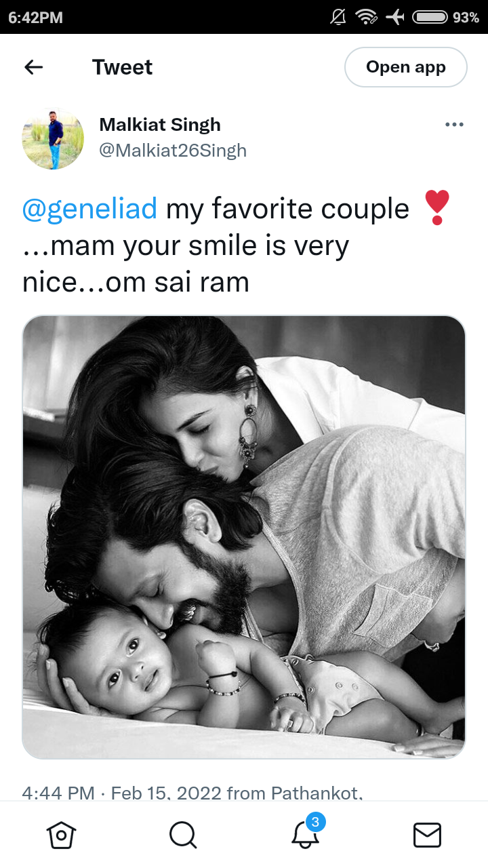Tap the tweet timestamp 4:44 PM

click(58, 792)
